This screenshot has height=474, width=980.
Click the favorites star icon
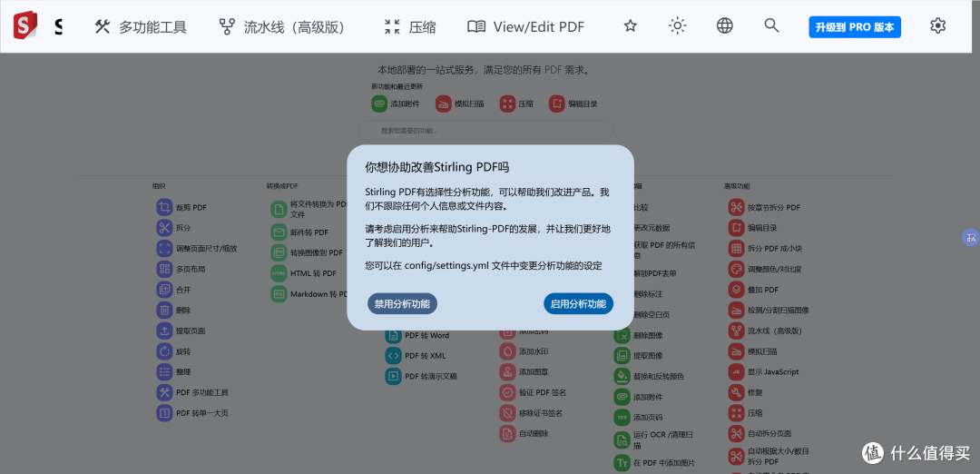click(x=631, y=26)
